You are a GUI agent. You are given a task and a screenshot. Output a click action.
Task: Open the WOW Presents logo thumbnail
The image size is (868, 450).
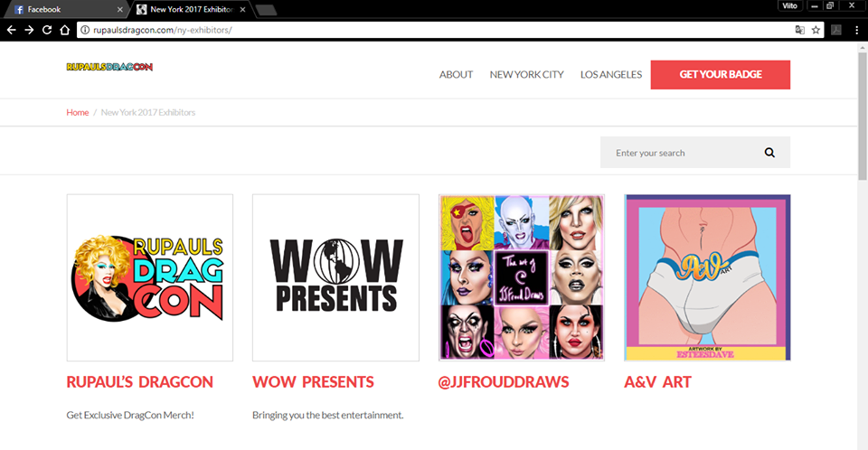[335, 277]
